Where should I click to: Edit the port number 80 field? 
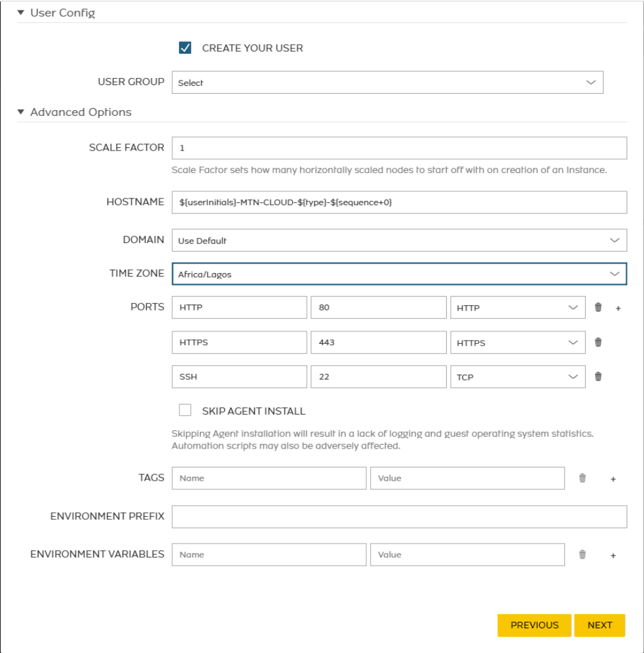click(x=379, y=307)
